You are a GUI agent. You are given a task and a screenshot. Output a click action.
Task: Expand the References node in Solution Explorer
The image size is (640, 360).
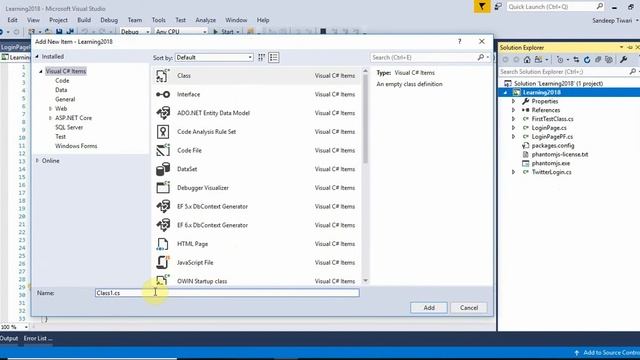513,110
